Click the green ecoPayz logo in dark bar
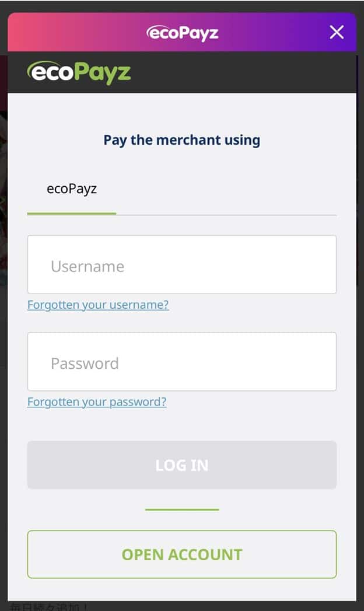 pos(79,72)
